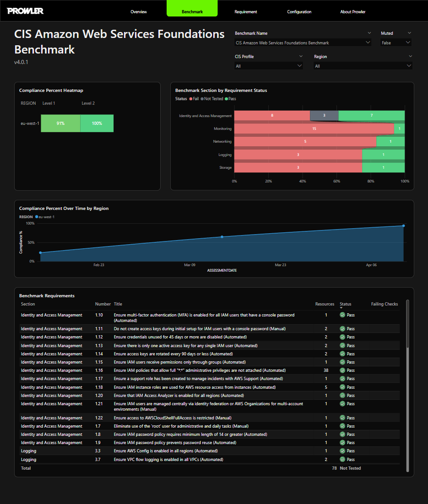
Task: Sort by the Resources column header
Action: click(325, 304)
